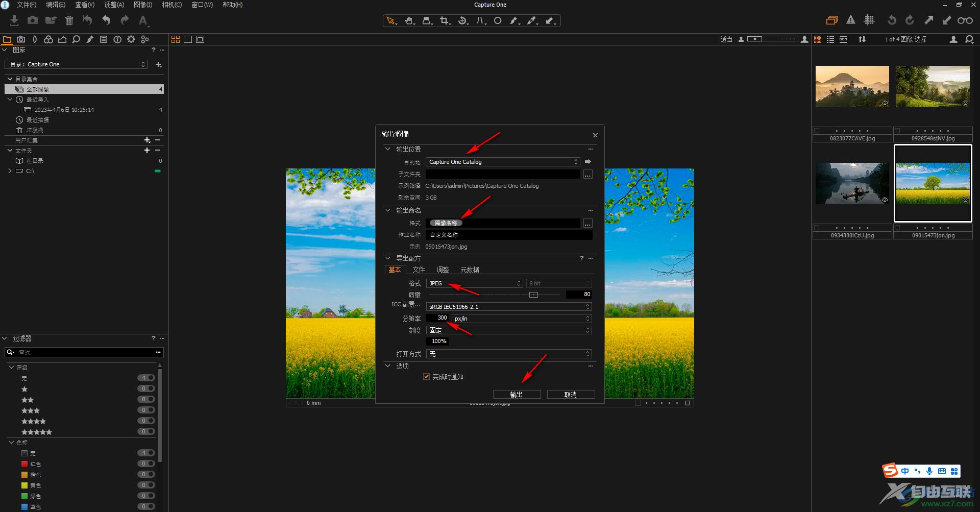Select the Crop tool
The width and height of the screenshot is (980, 512).
445,21
